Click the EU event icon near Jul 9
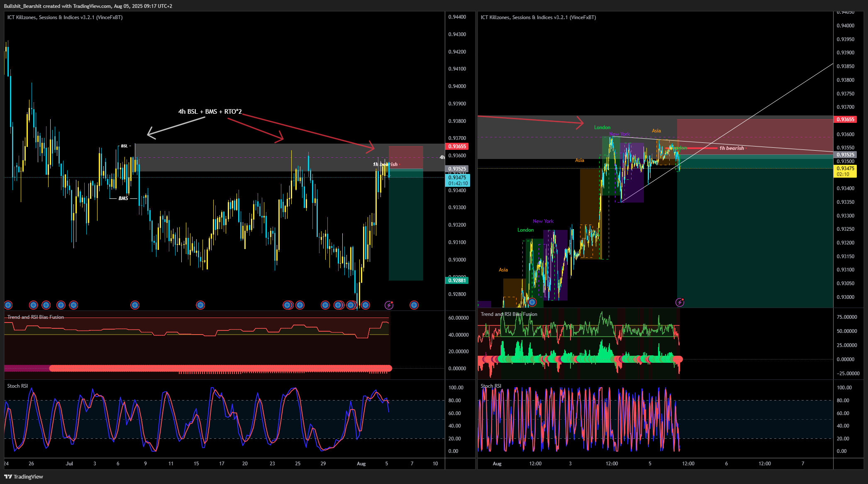Image resolution: width=868 pixels, height=484 pixels. [134, 305]
